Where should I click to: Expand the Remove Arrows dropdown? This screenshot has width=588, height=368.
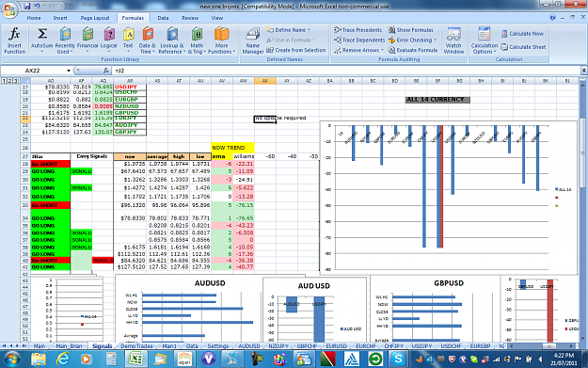point(382,50)
